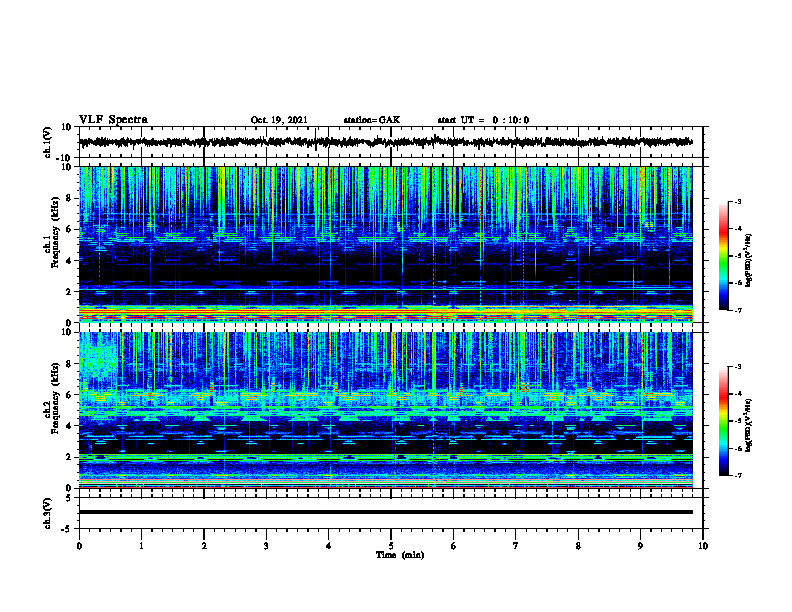Click the ch.1 color bar PSD unit label
The width and height of the screenshot is (792, 612).
(749, 261)
